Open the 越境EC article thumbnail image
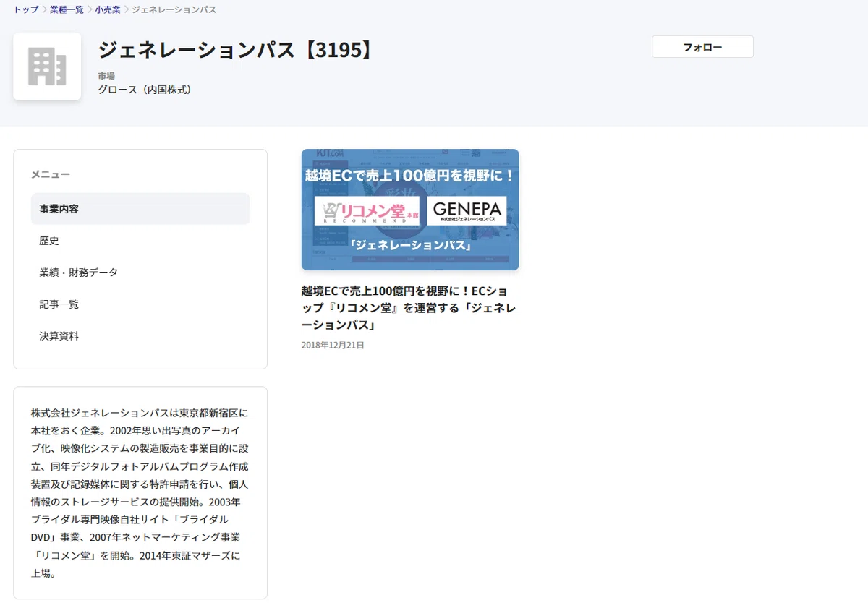The height and width of the screenshot is (608, 868). (410, 210)
